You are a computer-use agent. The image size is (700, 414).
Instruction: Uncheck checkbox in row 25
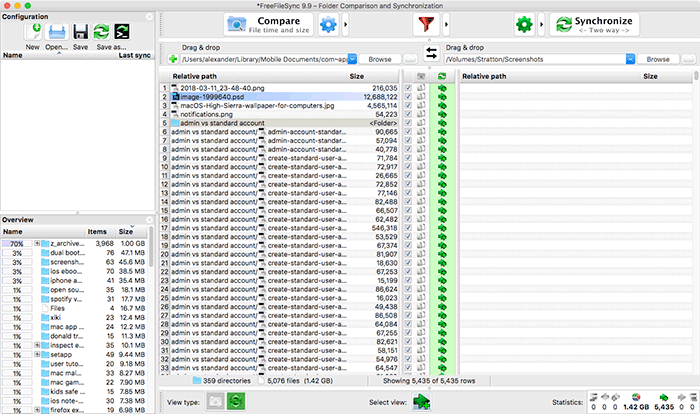(408, 298)
